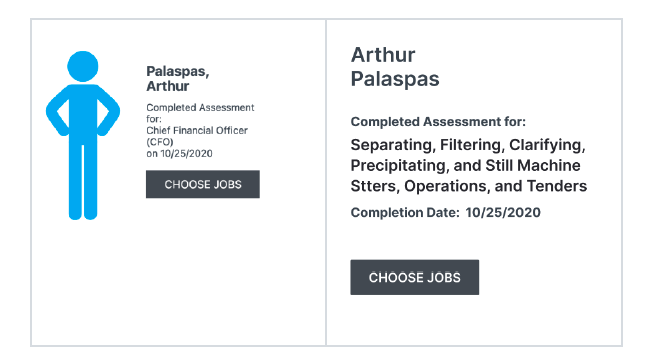Click the small CHOOSE JOBS button beside the silhouette
Screen dimensions: 672x360
(203, 184)
